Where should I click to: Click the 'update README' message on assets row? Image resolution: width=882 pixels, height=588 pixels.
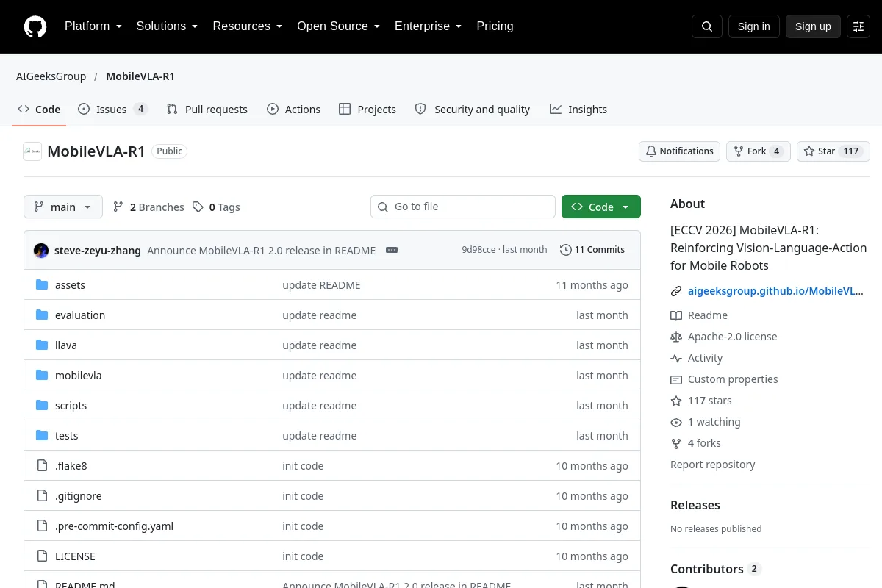tap(321, 285)
